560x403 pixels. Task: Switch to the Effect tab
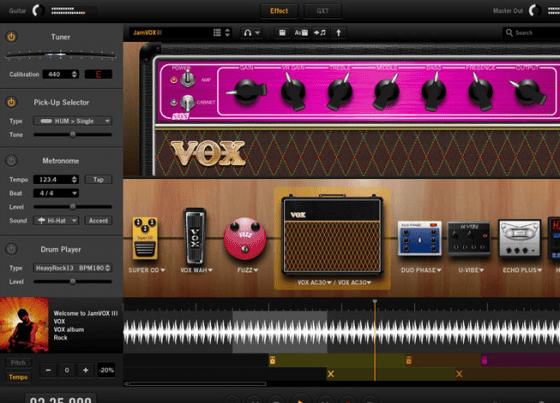[279, 11]
